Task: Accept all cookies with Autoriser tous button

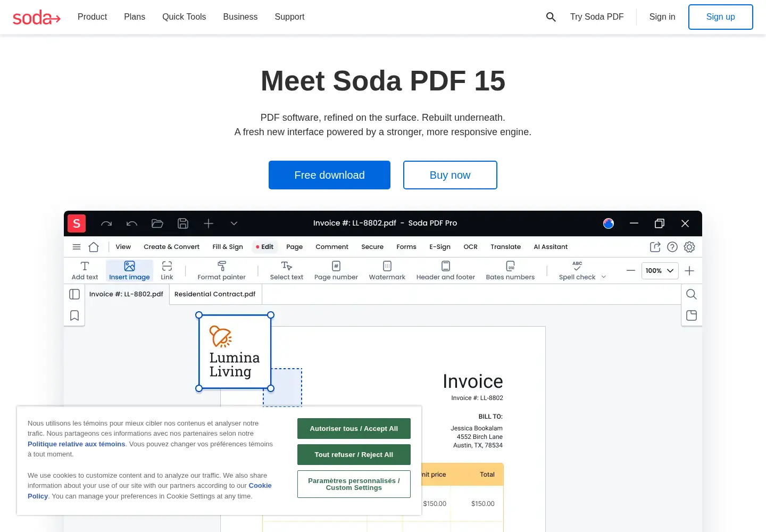Action: [354, 429]
